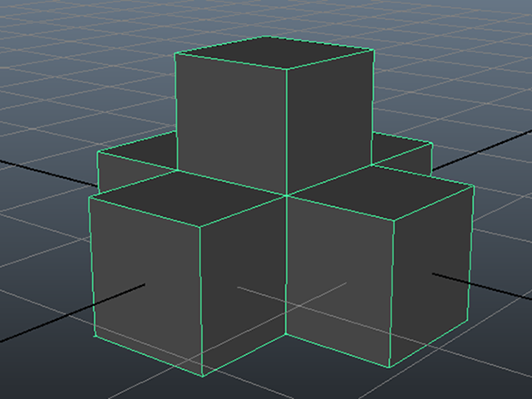
Task: Select the front-left cube in the viewport
Action: pos(187,272)
